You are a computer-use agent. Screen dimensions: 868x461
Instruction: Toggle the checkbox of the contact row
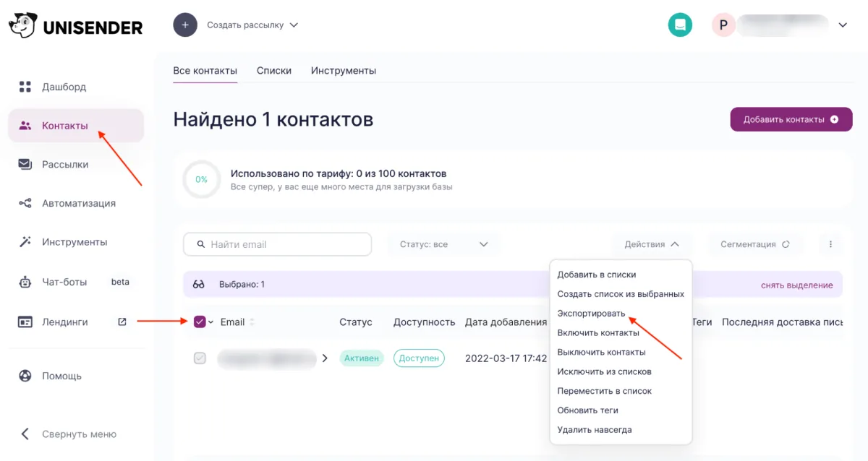tap(200, 358)
